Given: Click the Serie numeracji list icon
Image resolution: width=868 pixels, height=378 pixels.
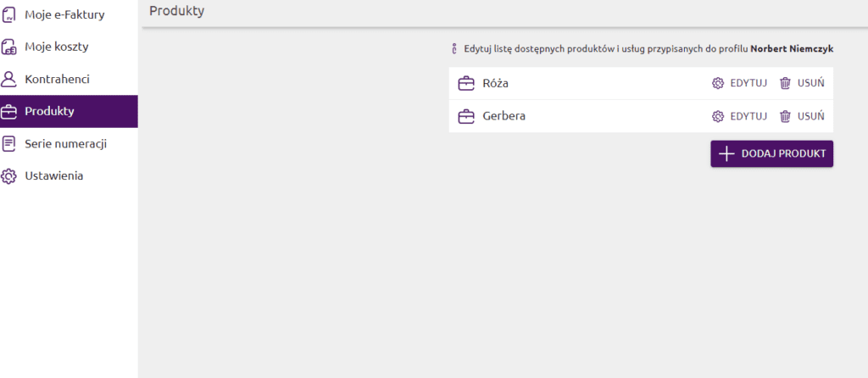Looking at the screenshot, I should [x=8, y=143].
